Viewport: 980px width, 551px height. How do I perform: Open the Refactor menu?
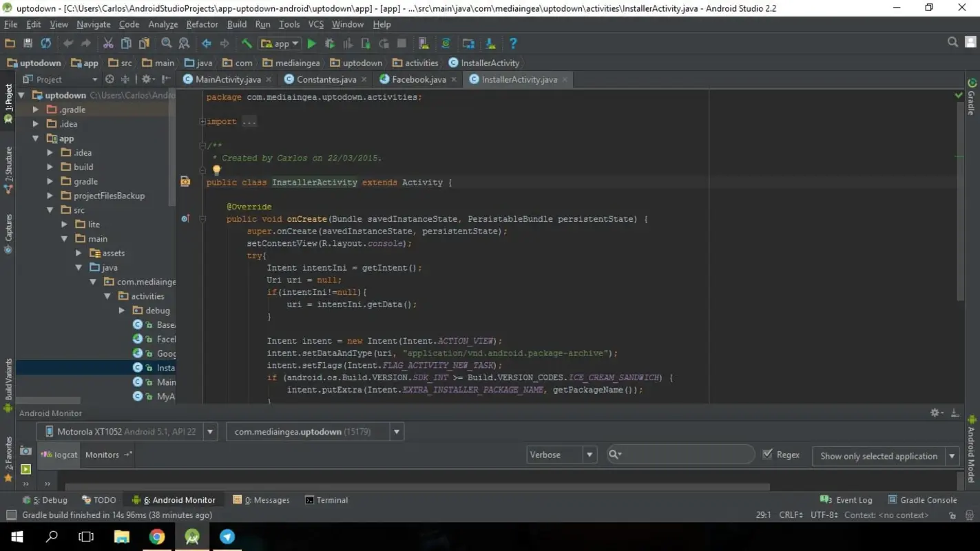[x=202, y=24]
